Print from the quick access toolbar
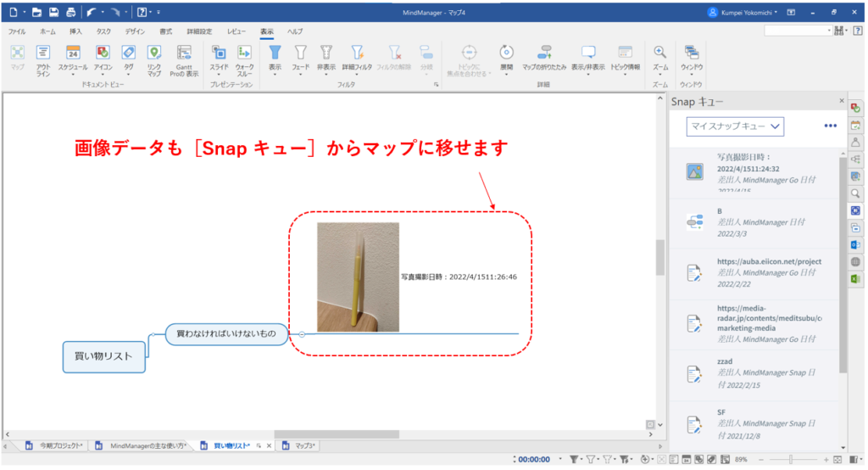The width and height of the screenshot is (868, 470). (x=71, y=12)
